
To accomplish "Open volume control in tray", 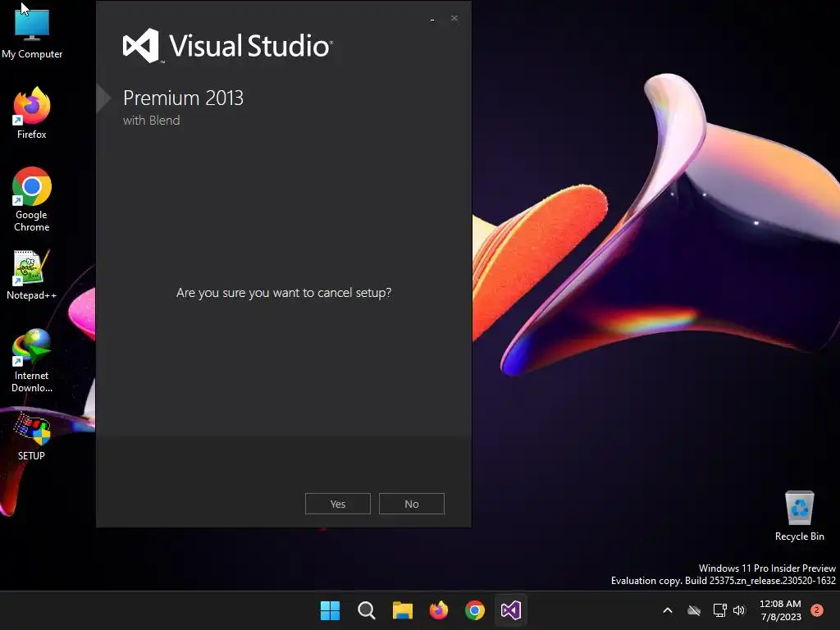I will point(739,610).
